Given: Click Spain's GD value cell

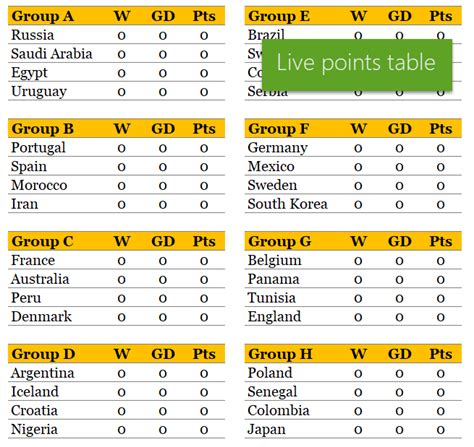Looking at the screenshot, I should tap(163, 167).
